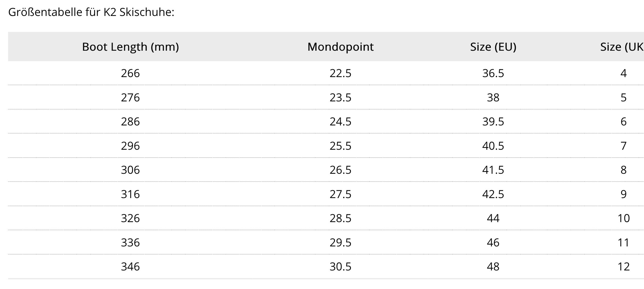
Task: Click the UK size cell 11
Action: pyautogui.click(x=623, y=242)
